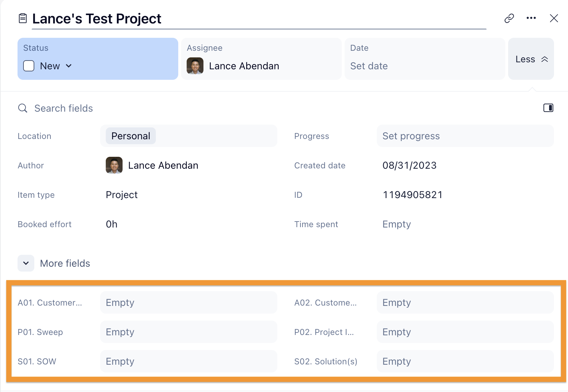Edit the Lance's Test Project title

97,19
